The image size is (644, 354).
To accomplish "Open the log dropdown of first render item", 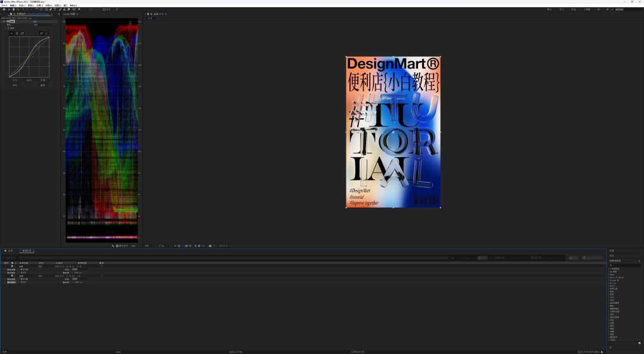I will point(80,269).
